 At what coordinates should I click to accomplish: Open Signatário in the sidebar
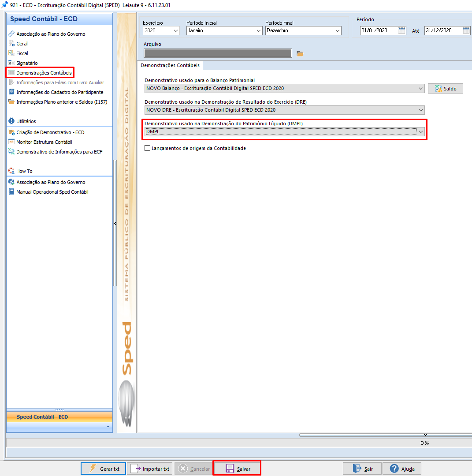[x=27, y=63]
